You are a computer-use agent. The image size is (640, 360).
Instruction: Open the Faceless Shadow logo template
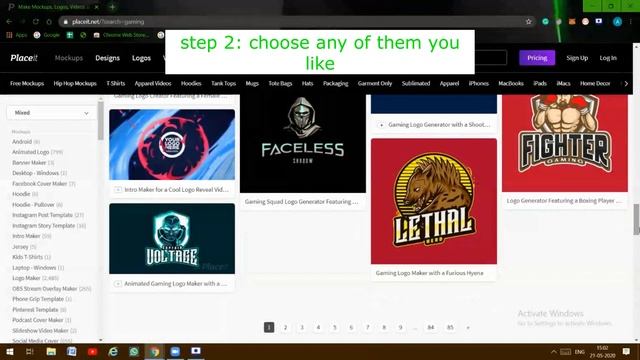point(303,143)
